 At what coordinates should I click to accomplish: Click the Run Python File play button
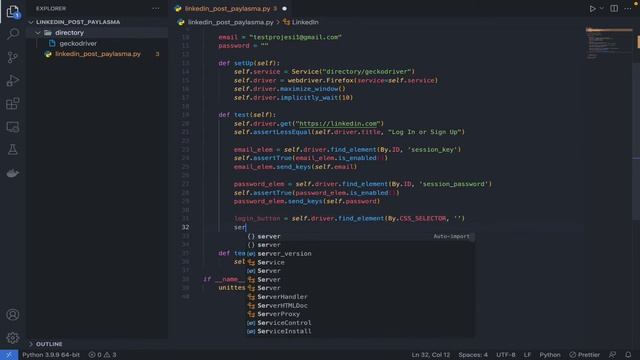pos(592,9)
